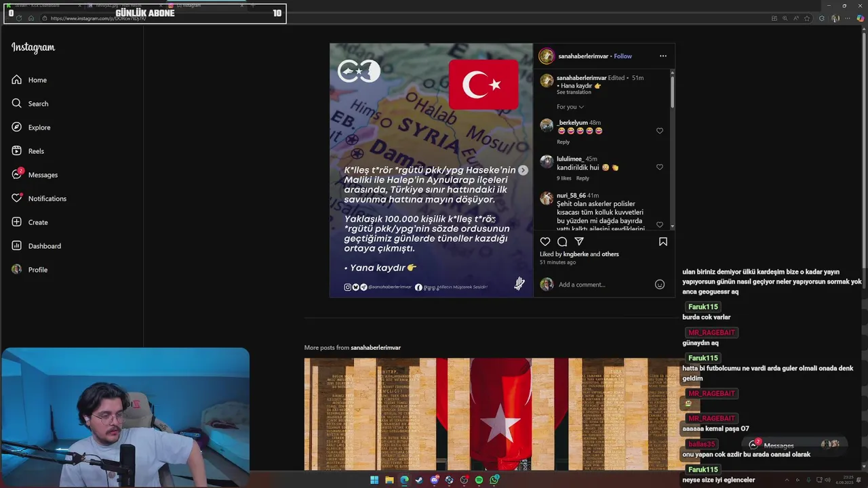
Task: Open WhatsApp from taskbar
Action: (x=494, y=480)
